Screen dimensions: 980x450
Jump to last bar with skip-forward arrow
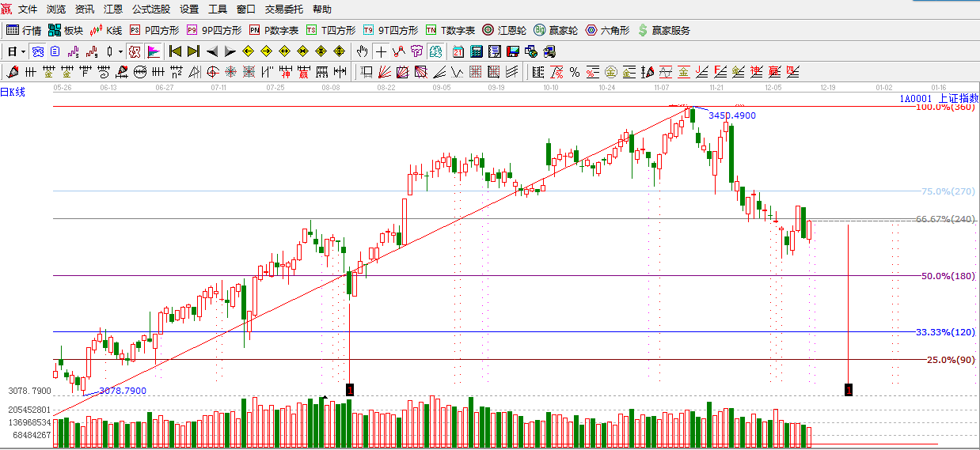pos(192,51)
